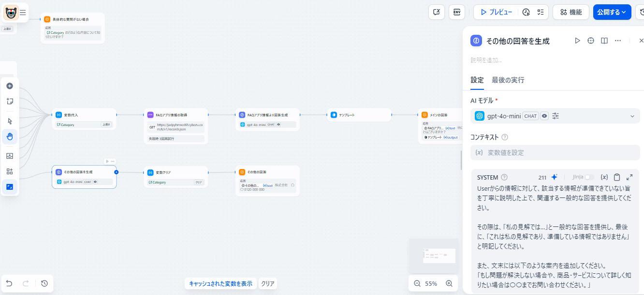This screenshot has height=295, width=644.
Task: Open the panel's three-dot more options menu
Action: (x=618, y=41)
